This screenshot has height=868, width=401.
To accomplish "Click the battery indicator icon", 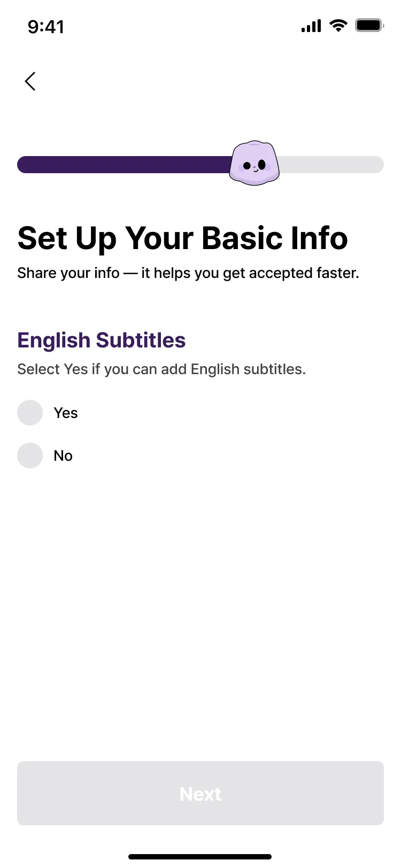I will click(x=369, y=25).
